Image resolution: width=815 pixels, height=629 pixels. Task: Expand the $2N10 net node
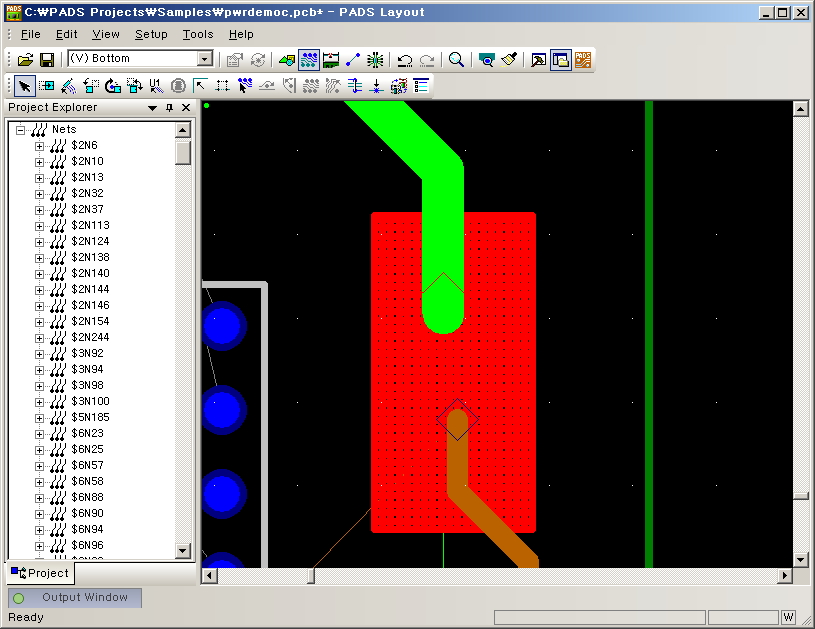(40, 162)
